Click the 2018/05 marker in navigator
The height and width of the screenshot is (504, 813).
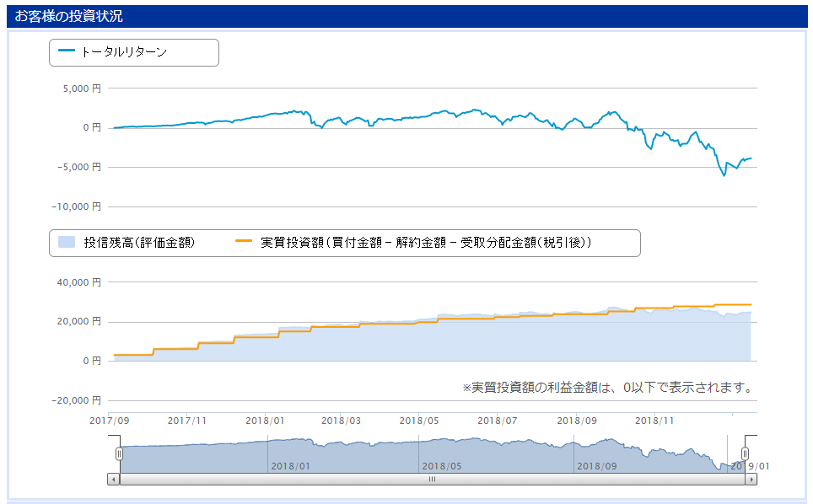coord(441,466)
